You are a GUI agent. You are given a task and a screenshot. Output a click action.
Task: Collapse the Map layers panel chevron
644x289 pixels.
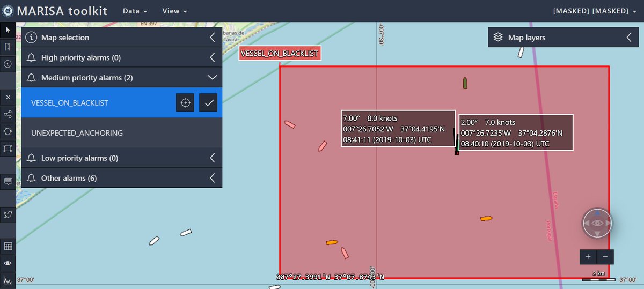(629, 38)
